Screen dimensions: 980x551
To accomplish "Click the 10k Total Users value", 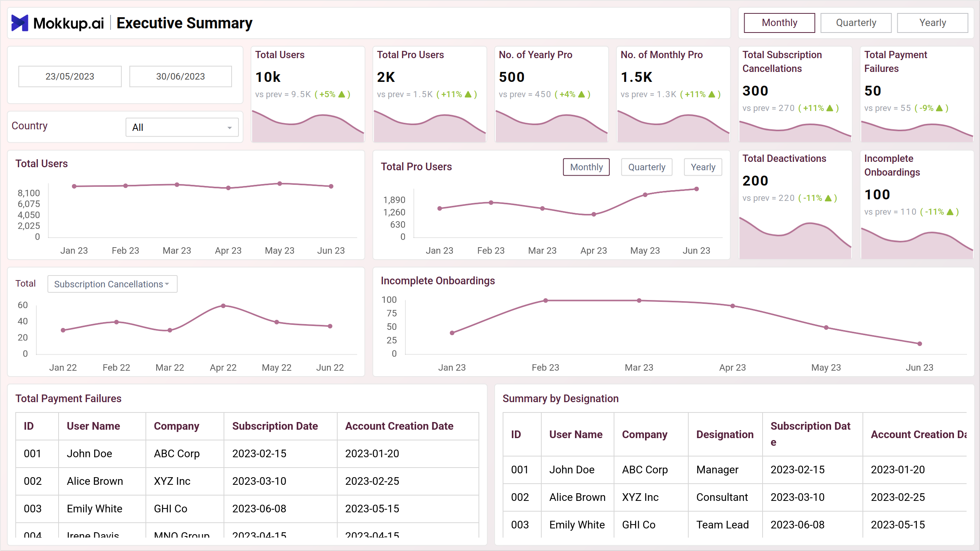I will coord(268,77).
